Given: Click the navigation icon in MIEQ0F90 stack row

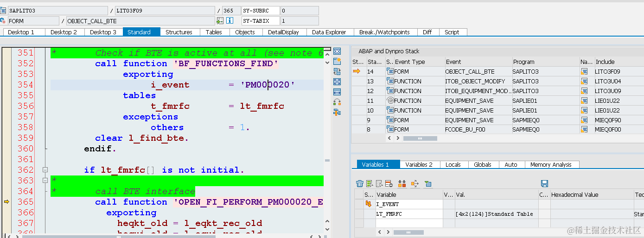Looking at the screenshot, I should [584, 120].
